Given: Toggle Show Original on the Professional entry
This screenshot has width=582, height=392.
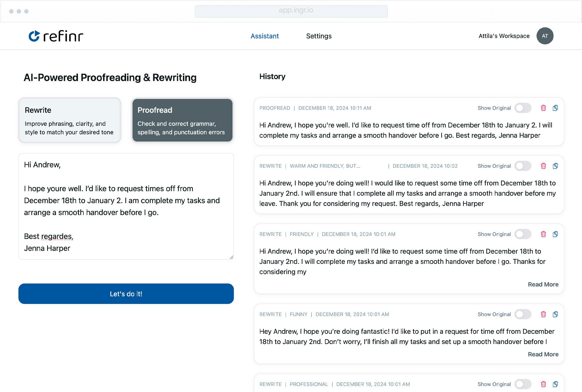Looking at the screenshot, I should click(523, 384).
